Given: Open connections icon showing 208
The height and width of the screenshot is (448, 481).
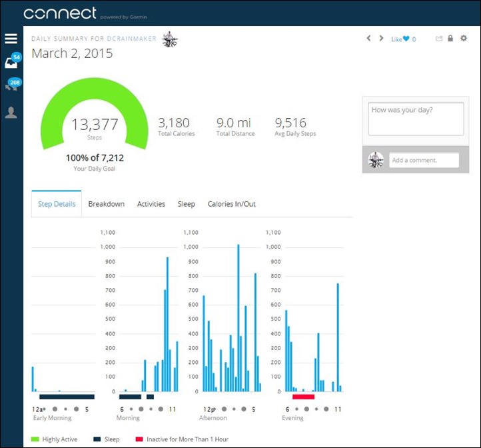Looking at the screenshot, I should (13, 85).
